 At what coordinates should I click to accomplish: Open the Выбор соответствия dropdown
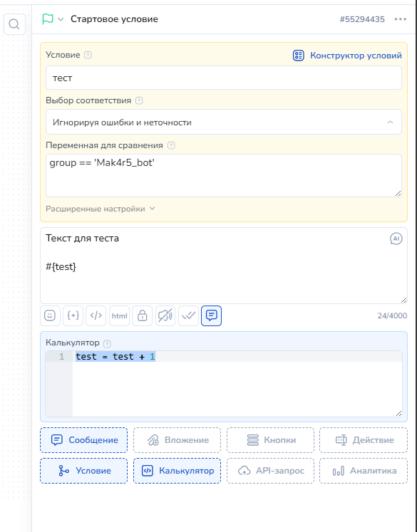click(224, 122)
